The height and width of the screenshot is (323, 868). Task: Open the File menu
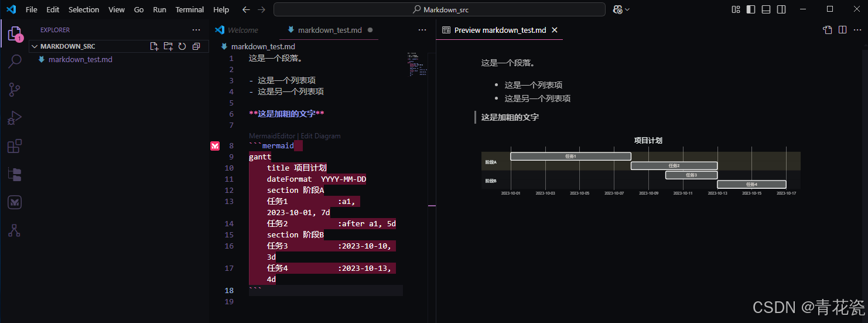32,9
